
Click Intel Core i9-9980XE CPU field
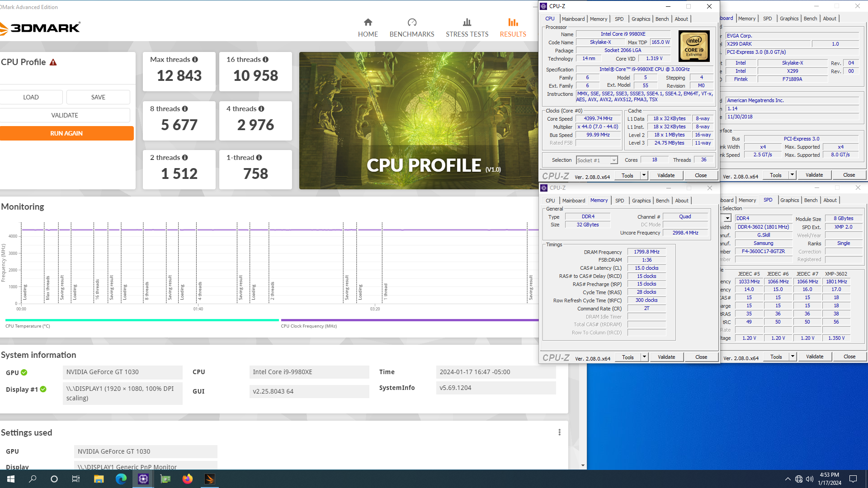click(309, 372)
